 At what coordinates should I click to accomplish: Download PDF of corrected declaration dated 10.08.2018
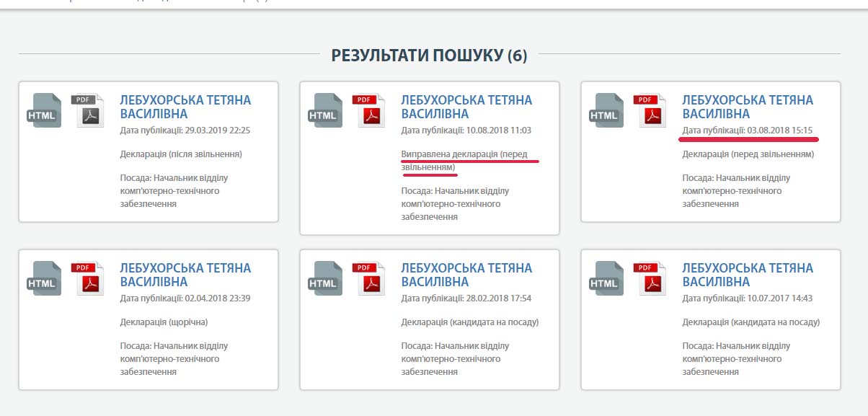[369, 110]
